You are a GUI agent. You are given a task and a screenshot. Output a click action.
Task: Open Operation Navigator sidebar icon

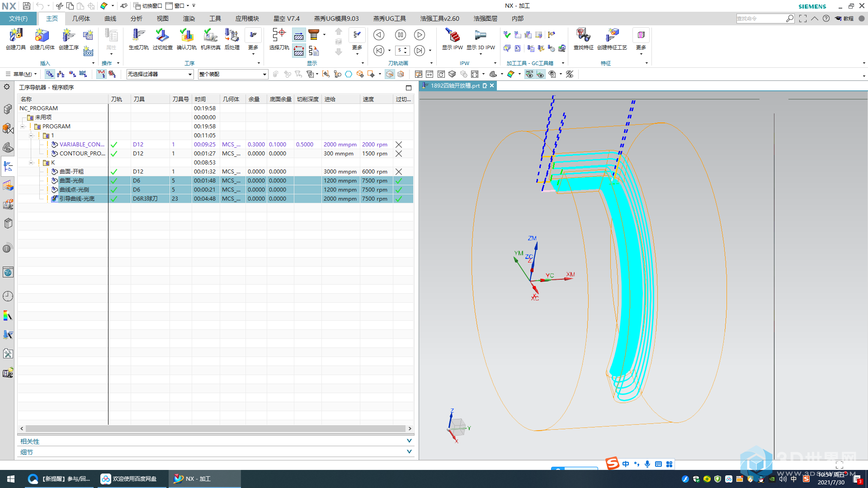(x=8, y=166)
